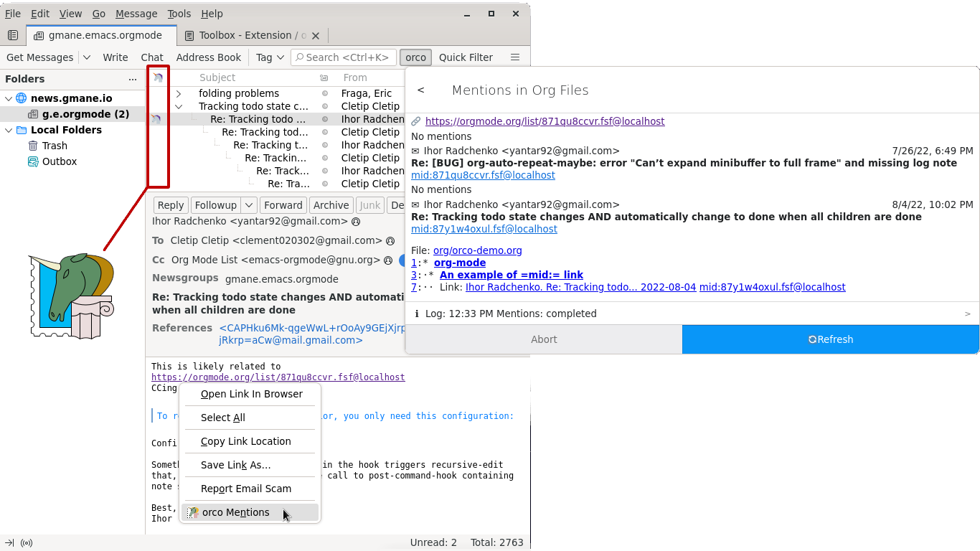Viewport: 980px width, 551px height.
Task: Collapse the 'Tracking todo state c...' thread
Action: click(x=179, y=106)
